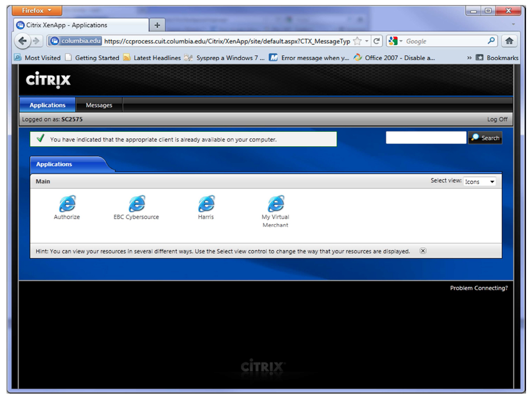Open the Error message when y... bookmark

[x=309, y=58]
